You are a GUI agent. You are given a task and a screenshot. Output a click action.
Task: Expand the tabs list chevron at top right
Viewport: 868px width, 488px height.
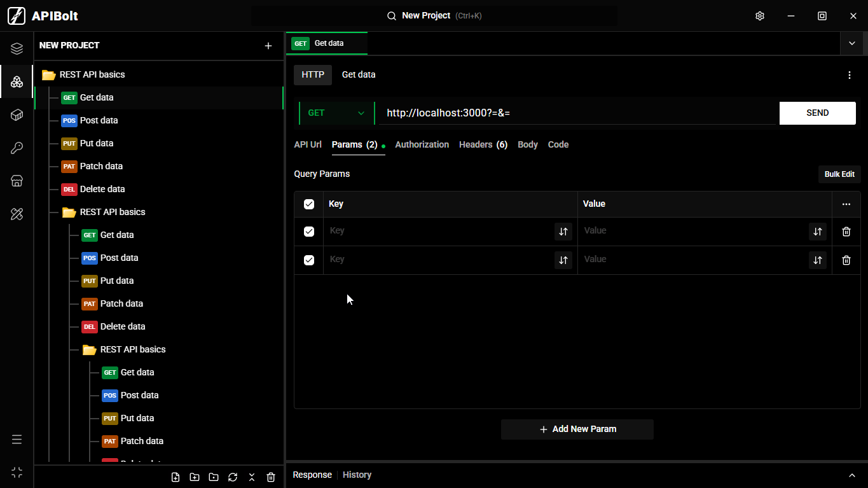(x=852, y=43)
